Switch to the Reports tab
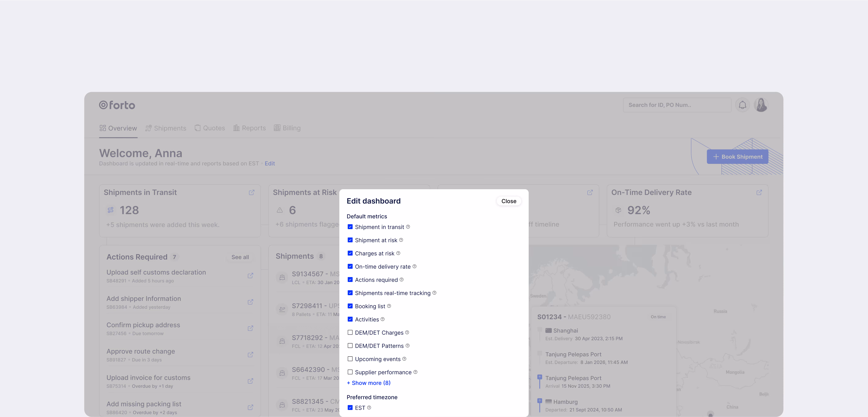Screen dimensions: 868x417 [x=249, y=128]
